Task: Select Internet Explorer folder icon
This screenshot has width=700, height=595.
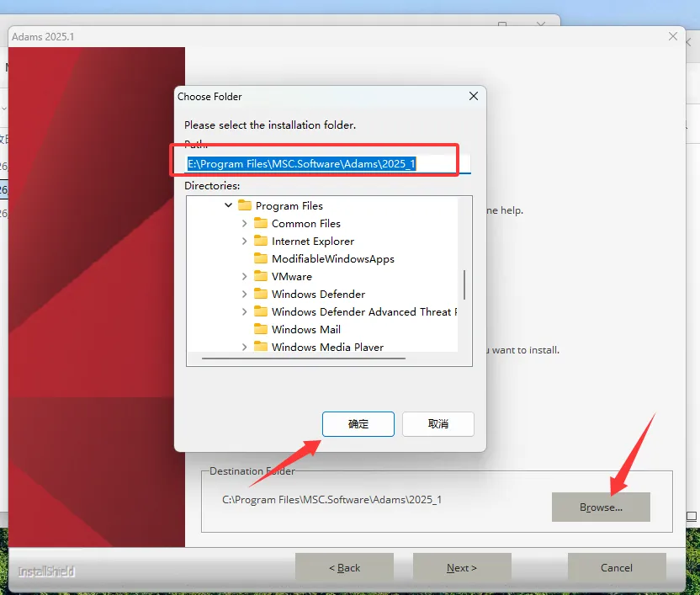Action: point(261,241)
